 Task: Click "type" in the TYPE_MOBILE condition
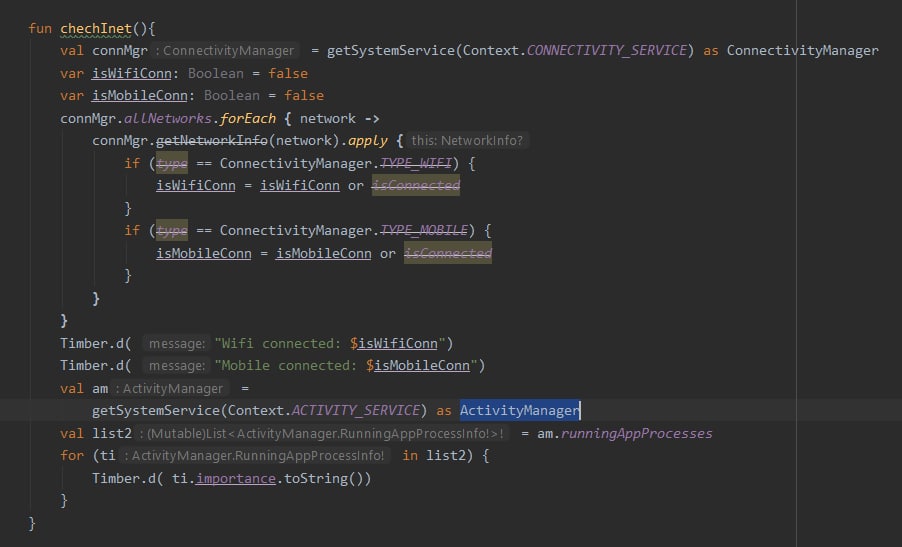(x=171, y=231)
